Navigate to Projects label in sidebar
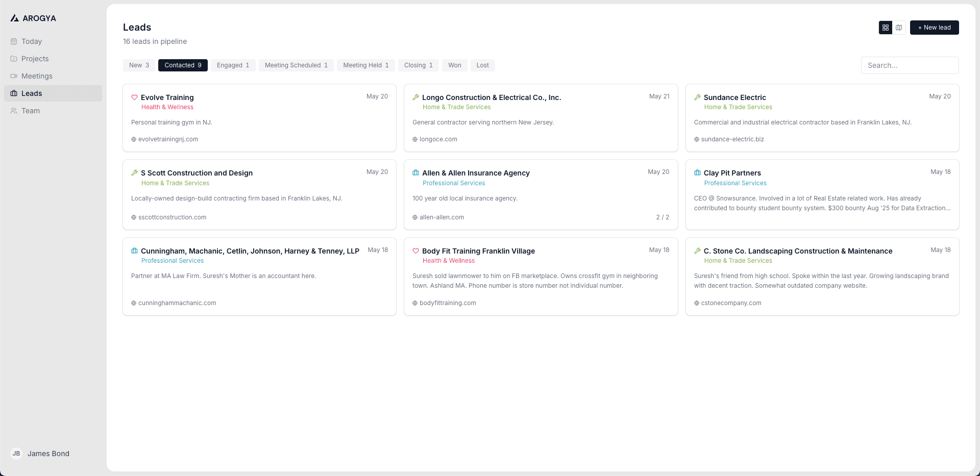Viewport: 980px width, 476px height. click(35, 59)
